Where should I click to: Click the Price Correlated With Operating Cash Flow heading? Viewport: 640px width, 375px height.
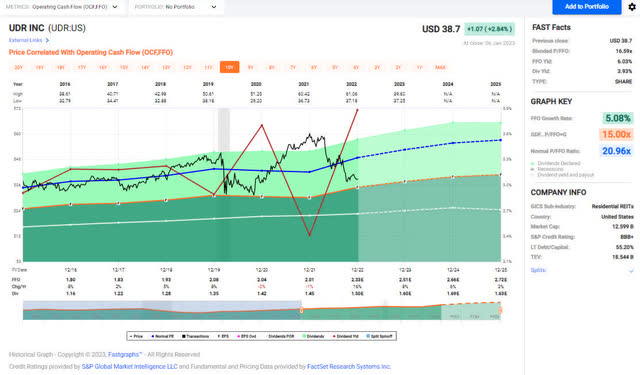[91, 52]
